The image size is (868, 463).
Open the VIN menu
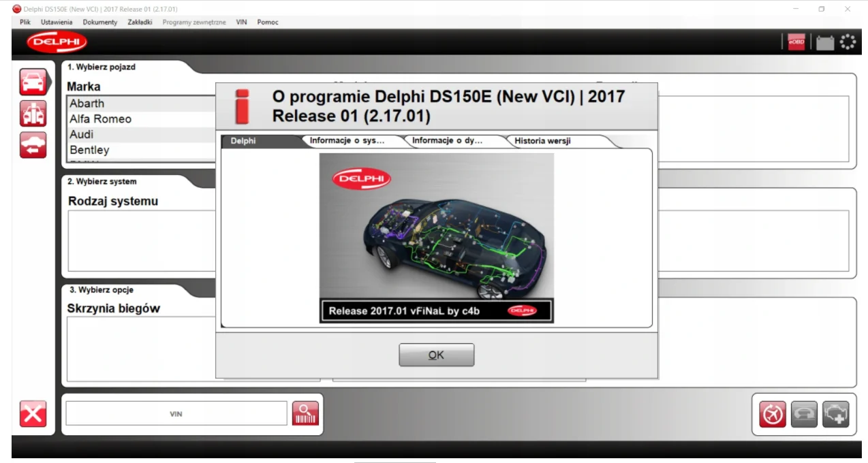(x=241, y=22)
